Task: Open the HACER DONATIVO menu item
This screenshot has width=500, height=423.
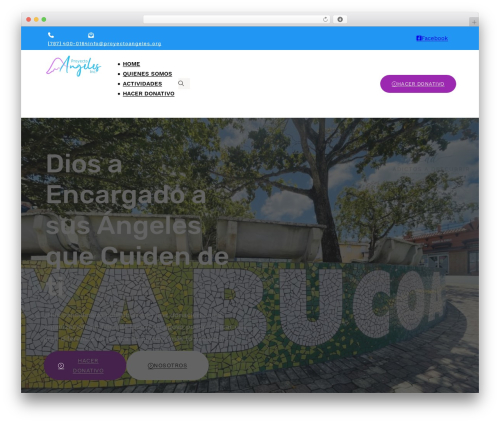Action: pos(149,94)
